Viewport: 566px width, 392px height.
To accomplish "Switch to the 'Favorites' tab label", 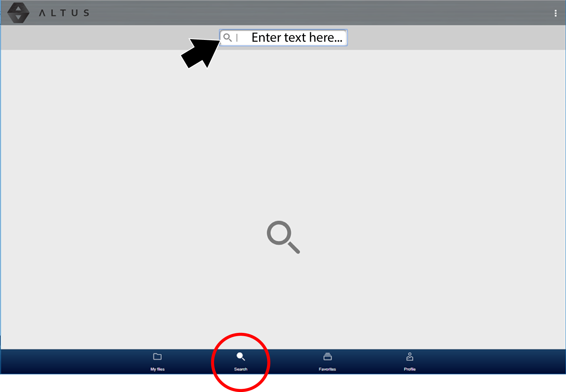I will point(327,369).
